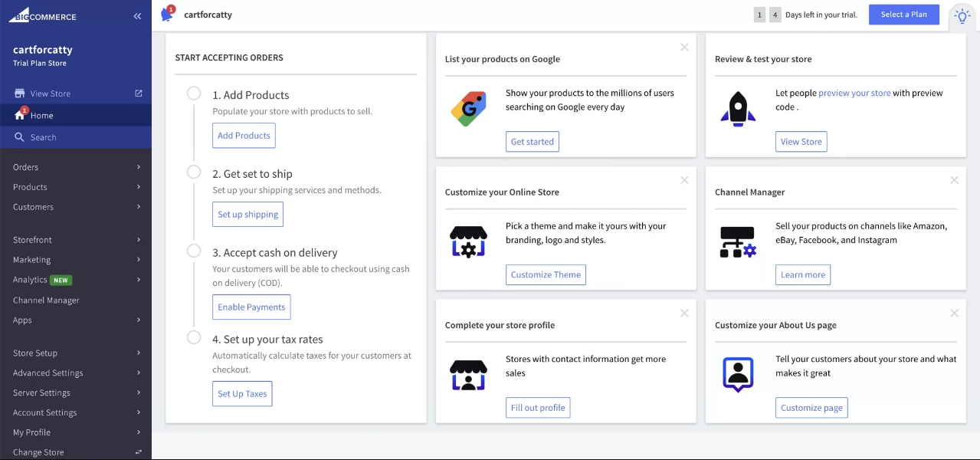Image resolution: width=980 pixels, height=460 pixels.
Task: Dismiss the Complete your store profile card
Action: point(684,313)
